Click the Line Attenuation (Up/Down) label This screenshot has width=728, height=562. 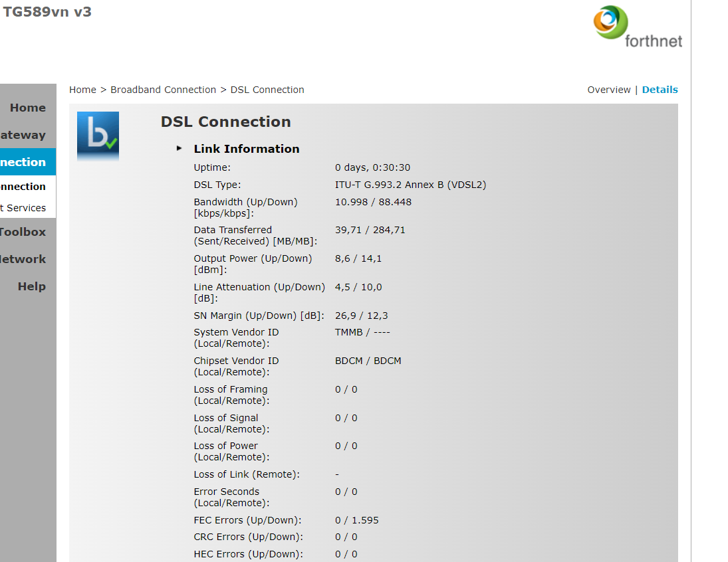[x=259, y=292]
